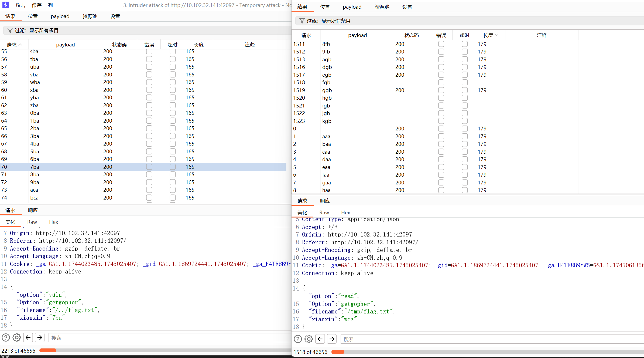Toggle error checkbox for request 1511 8fb
644x358 pixels.
(x=441, y=44)
